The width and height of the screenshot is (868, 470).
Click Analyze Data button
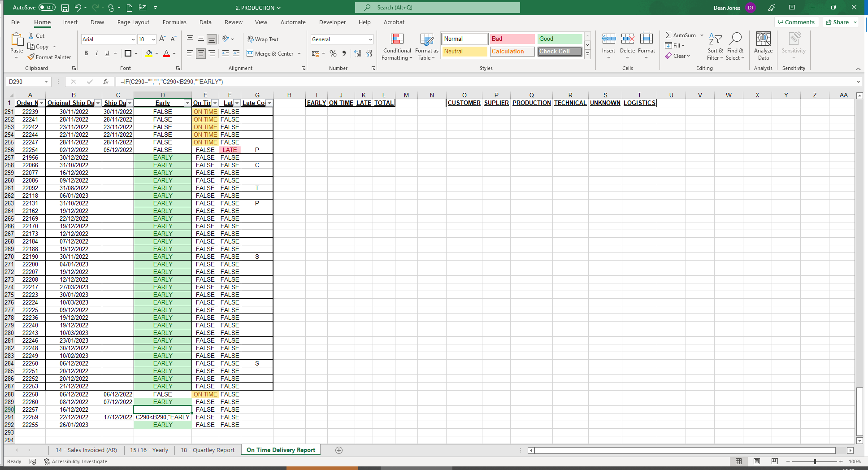coord(764,47)
